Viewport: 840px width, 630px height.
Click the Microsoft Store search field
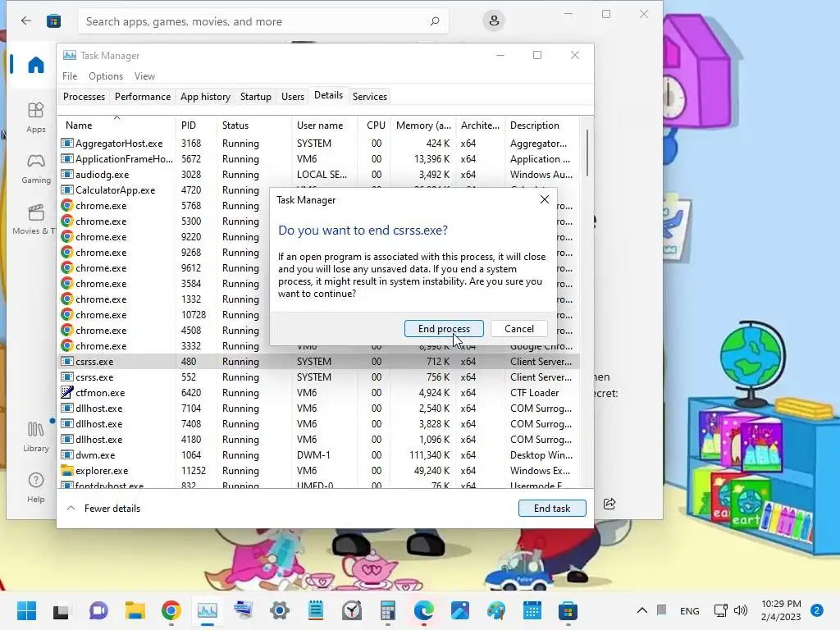(x=263, y=21)
